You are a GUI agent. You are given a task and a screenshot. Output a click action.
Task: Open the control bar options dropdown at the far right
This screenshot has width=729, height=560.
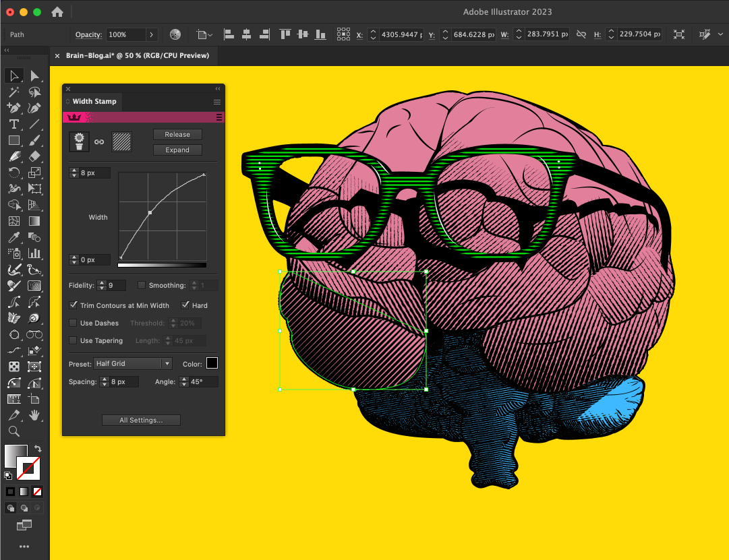coord(720,34)
